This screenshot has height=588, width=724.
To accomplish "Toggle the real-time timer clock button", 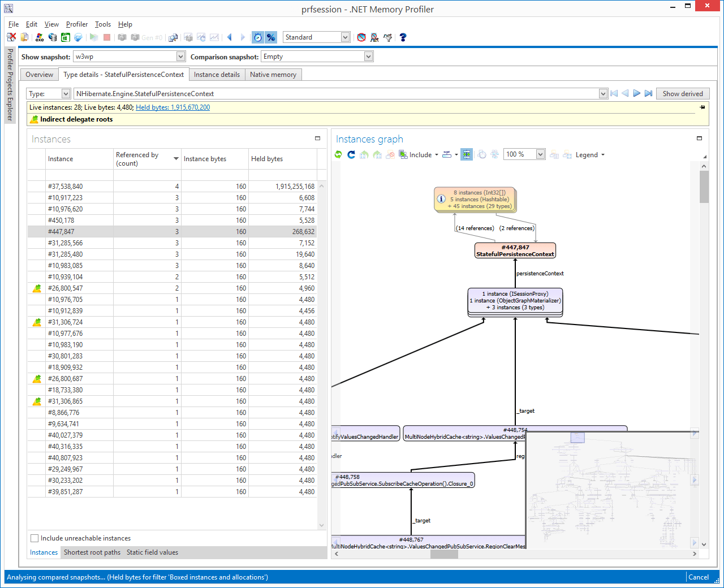I will click(258, 37).
